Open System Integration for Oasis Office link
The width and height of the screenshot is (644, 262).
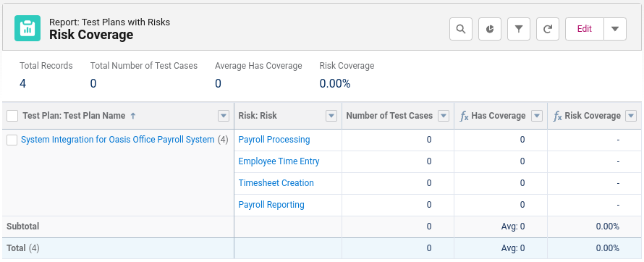click(x=117, y=140)
